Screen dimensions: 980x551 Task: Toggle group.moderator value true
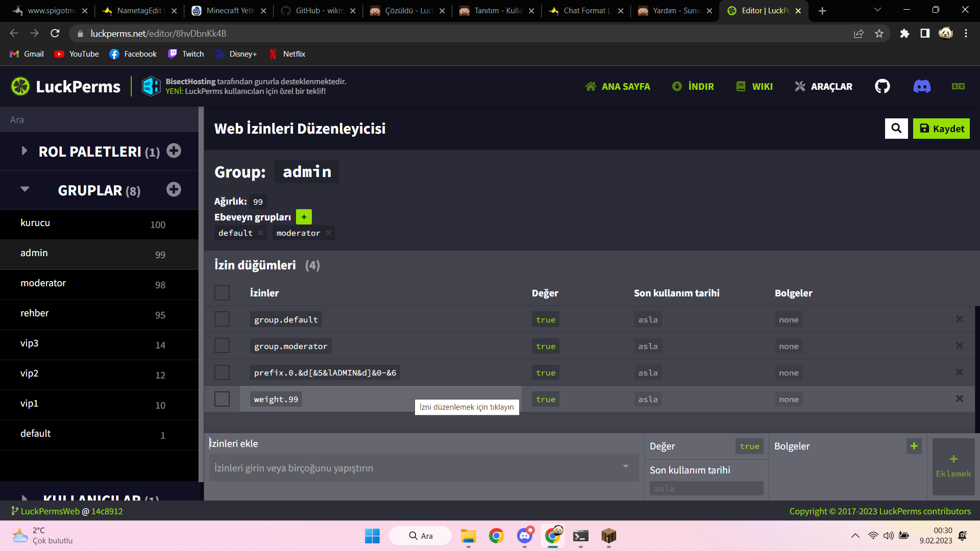tap(546, 346)
